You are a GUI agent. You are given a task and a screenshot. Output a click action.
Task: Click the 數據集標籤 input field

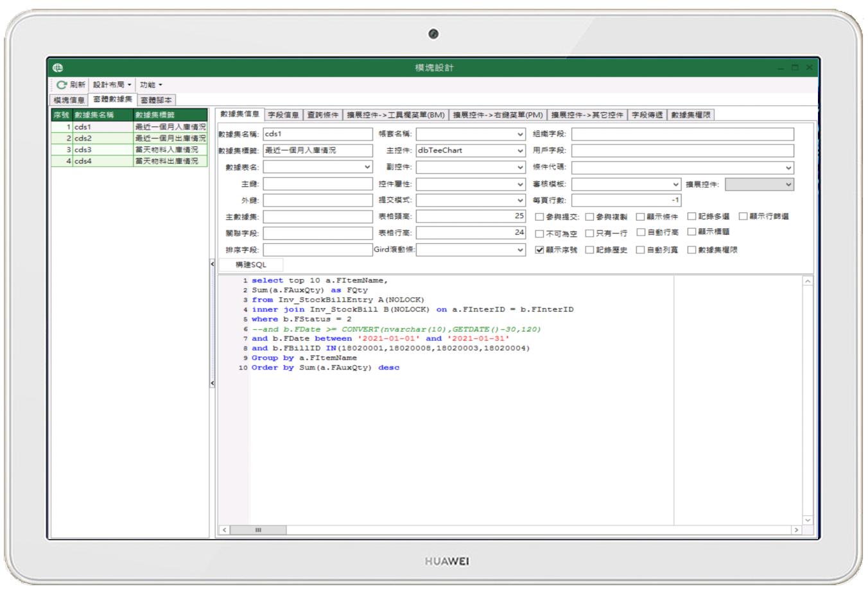pos(318,150)
